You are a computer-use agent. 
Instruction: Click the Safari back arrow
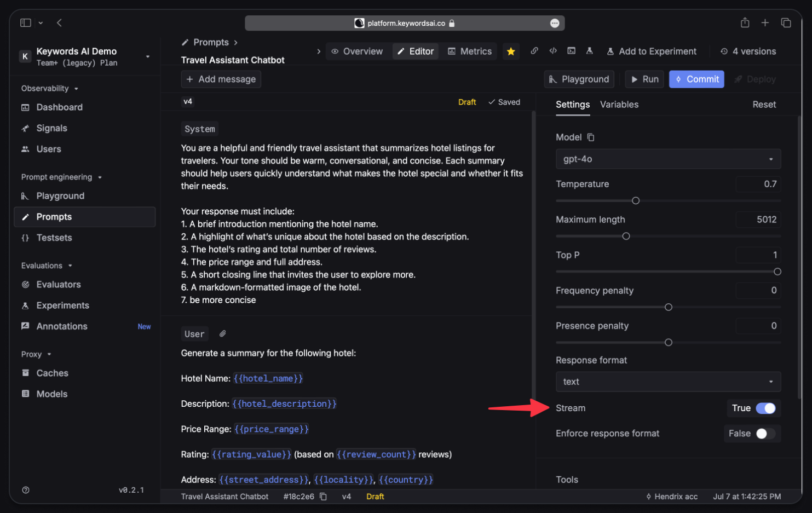tap(59, 22)
